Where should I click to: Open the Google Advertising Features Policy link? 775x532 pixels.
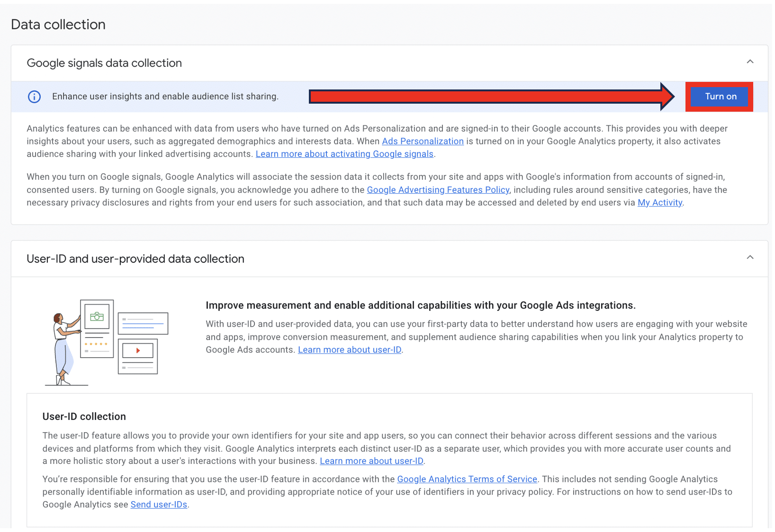pyautogui.click(x=438, y=189)
